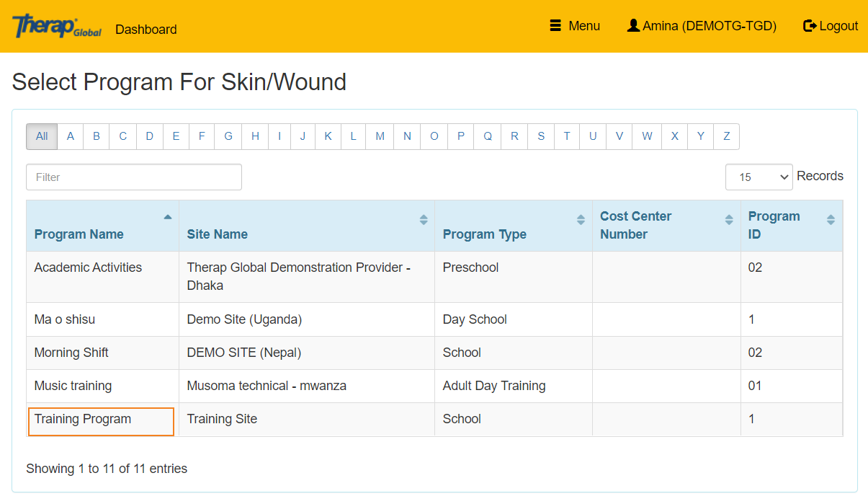Click the user profile icon for Amina

point(633,26)
